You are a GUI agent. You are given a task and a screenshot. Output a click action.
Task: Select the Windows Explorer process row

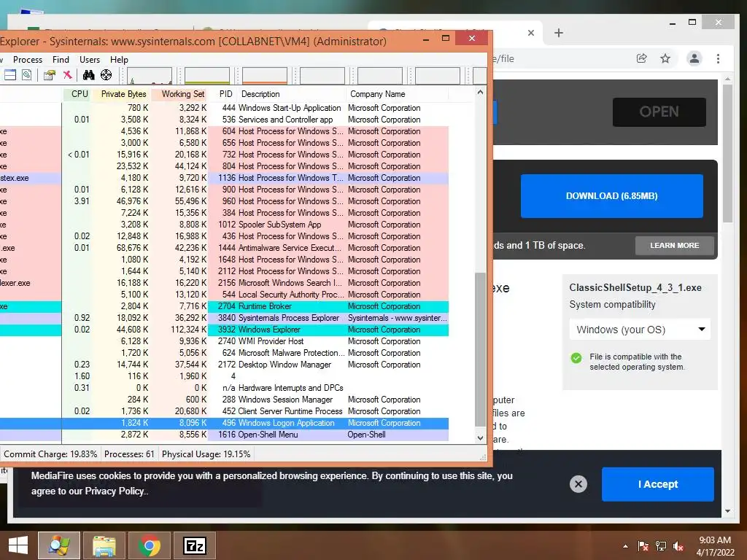point(224,330)
